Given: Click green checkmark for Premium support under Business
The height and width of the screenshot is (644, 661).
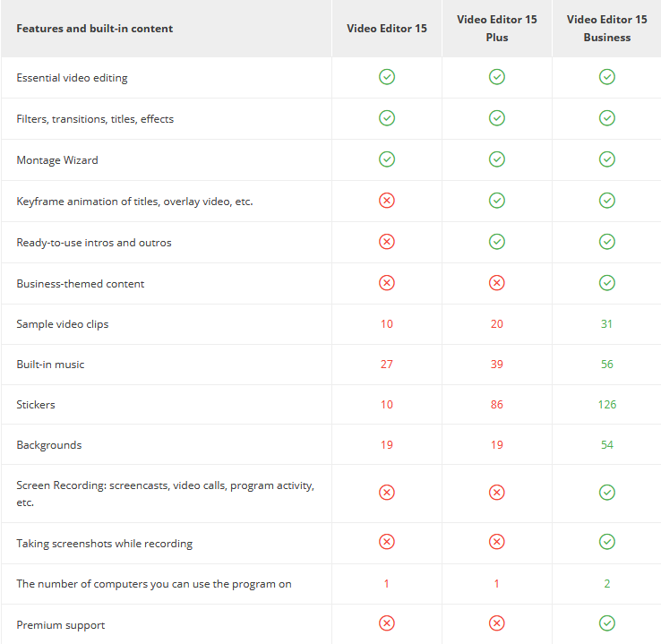Looking at the screenshot, I should (x=606, y=623).
